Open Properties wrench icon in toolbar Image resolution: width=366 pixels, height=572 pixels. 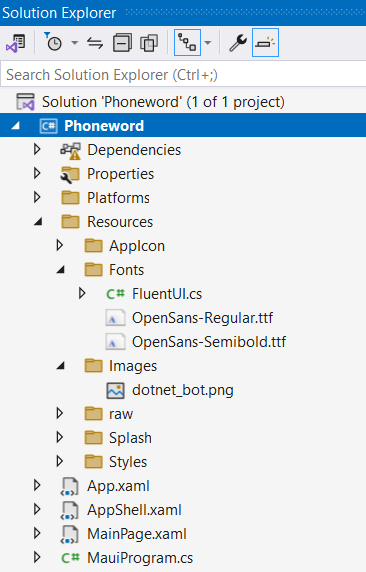pyautogui.click(x=238, y=43)
